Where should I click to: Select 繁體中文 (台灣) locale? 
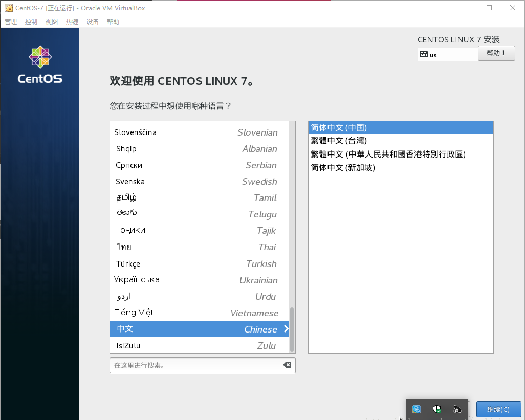(339, 141)
